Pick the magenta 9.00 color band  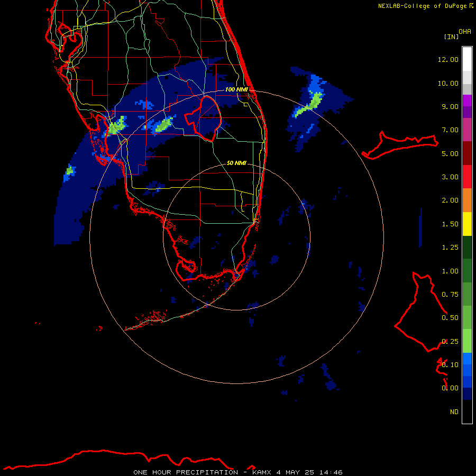tap(467, 100)
